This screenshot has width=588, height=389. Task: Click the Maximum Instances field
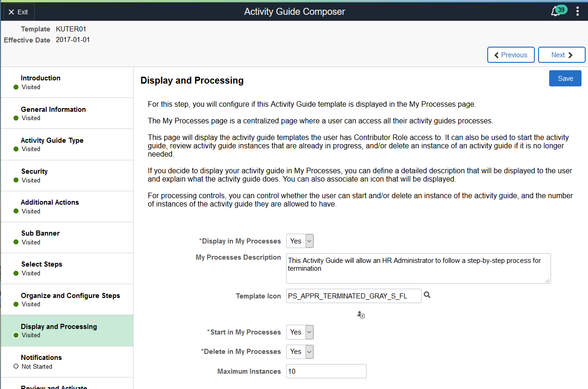tap(326, 371)
